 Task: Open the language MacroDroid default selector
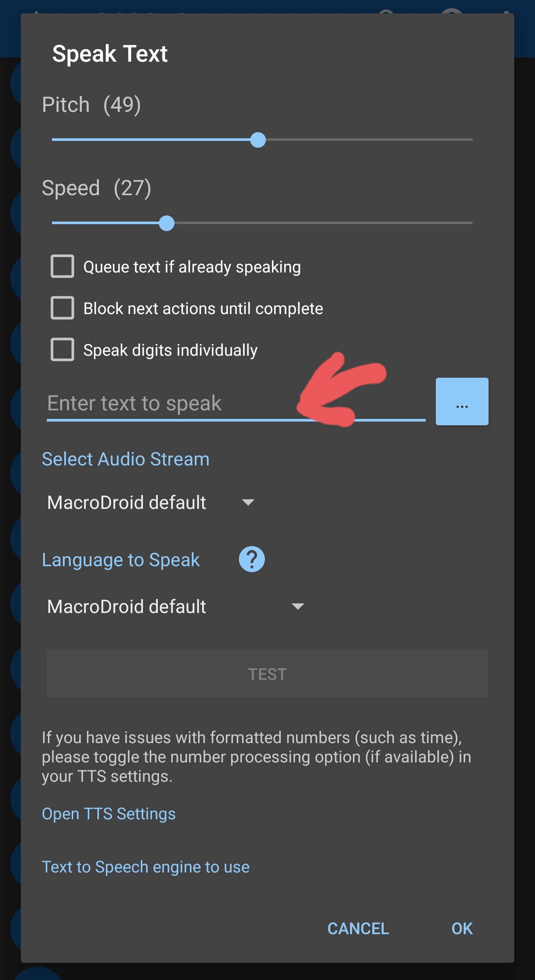[176, 606]
